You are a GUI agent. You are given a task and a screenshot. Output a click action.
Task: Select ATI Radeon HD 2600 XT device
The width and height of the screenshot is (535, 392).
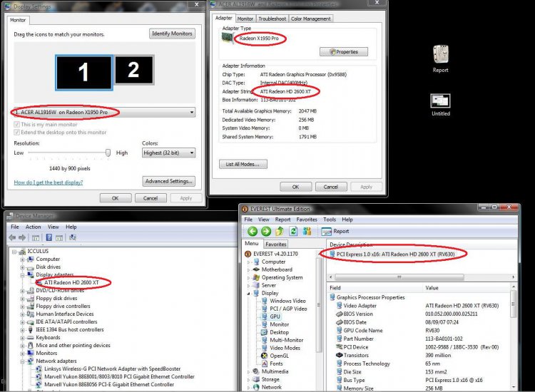coord(71,282)
